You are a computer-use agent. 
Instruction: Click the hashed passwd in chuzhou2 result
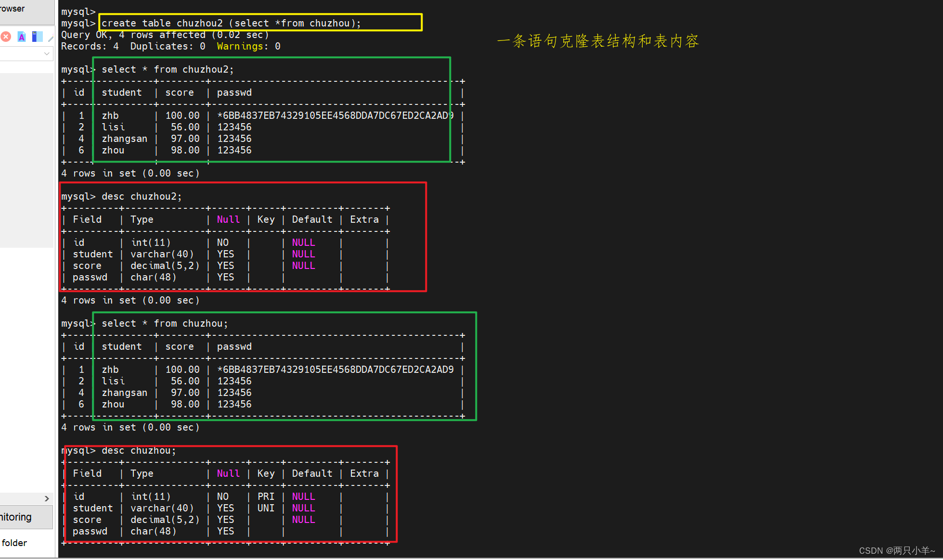point(336,115)
